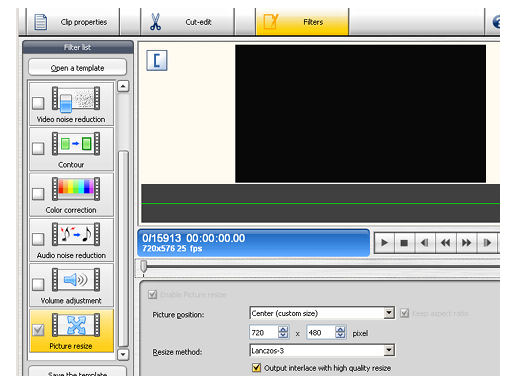
Task: Open the Clip properties tab
Action: click(x=73, y=22)
